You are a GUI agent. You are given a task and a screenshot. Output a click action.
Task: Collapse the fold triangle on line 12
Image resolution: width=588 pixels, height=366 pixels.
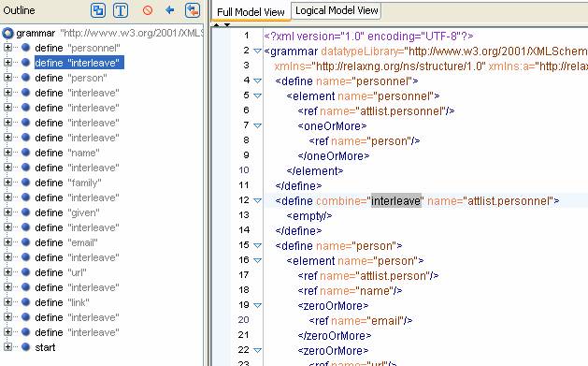coord(257,201)
